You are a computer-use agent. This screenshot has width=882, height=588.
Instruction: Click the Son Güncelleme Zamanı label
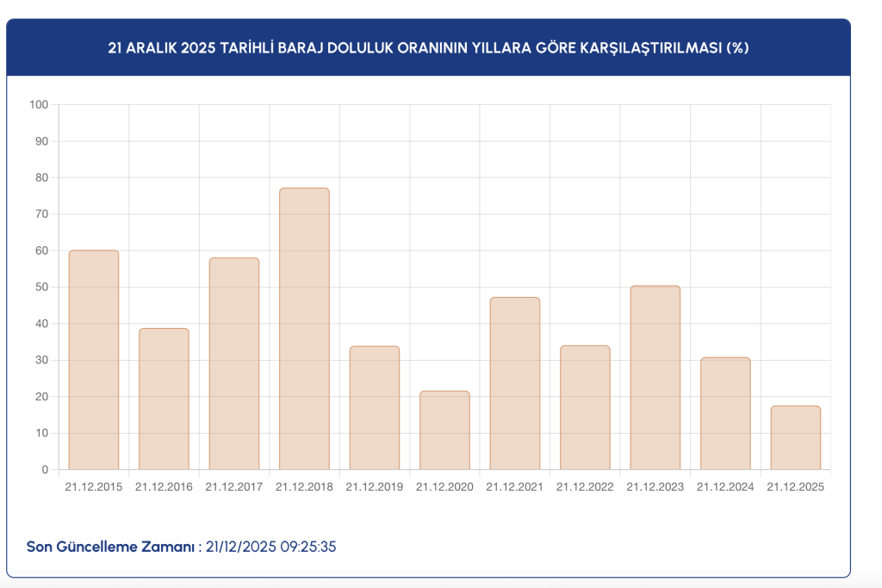coord(110,547)
